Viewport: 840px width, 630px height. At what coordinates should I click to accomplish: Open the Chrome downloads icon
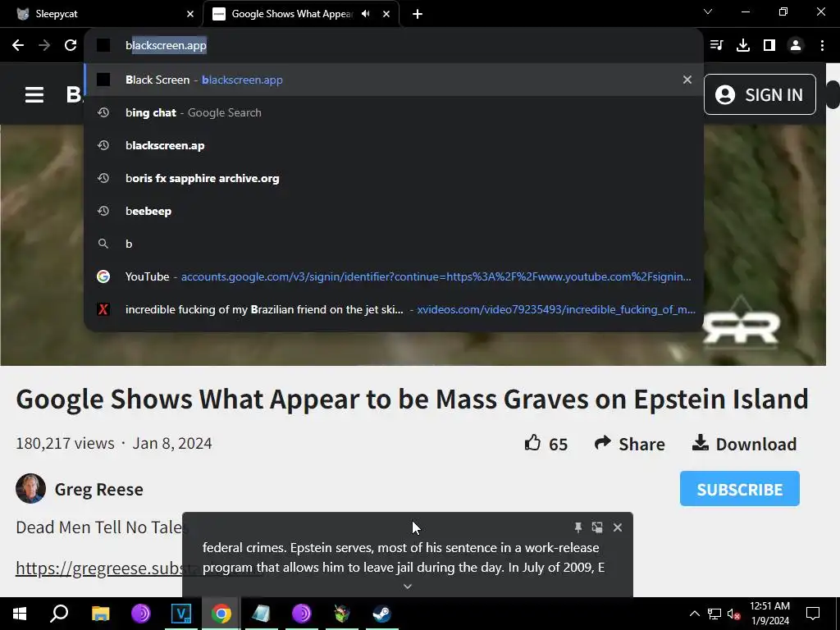click(743, 45)
